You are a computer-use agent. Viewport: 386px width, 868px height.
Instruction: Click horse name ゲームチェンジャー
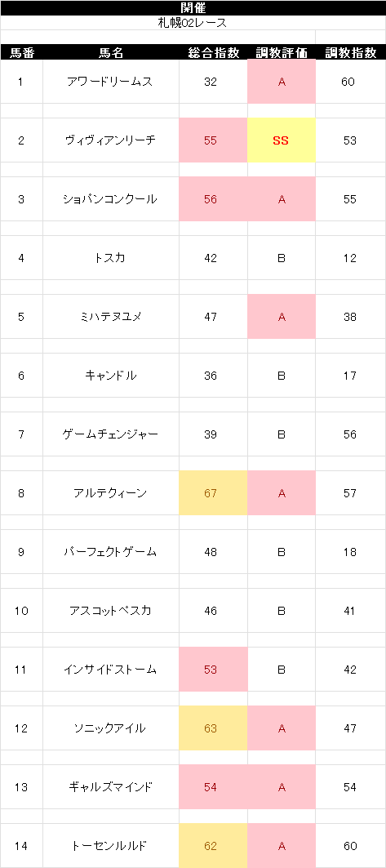click(x=111, y=434)
